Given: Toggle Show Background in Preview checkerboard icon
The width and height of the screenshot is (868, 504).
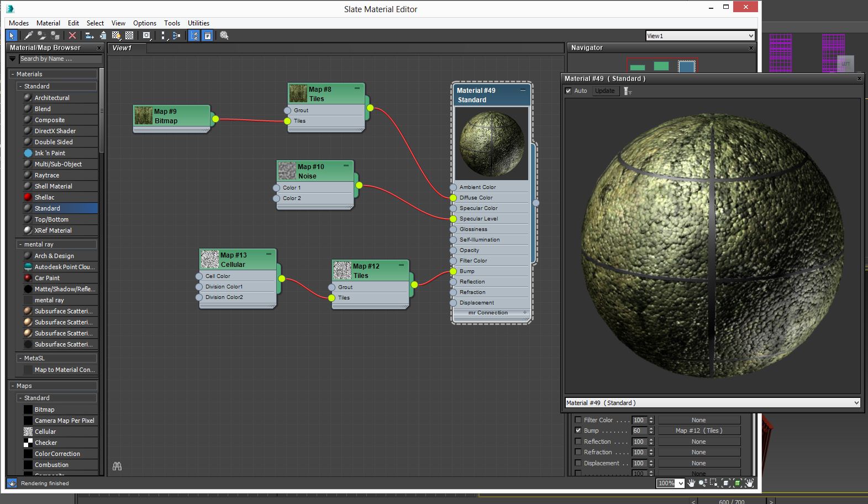Looking at the screenshot, I should pyautogui.click(x=129, y=35).
